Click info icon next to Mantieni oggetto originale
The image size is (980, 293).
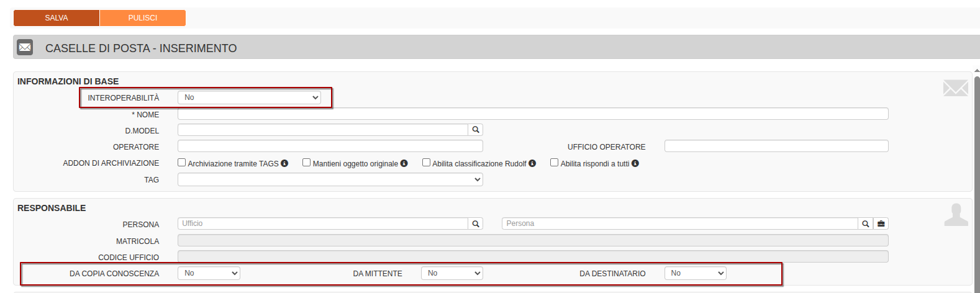pos(404,163)
